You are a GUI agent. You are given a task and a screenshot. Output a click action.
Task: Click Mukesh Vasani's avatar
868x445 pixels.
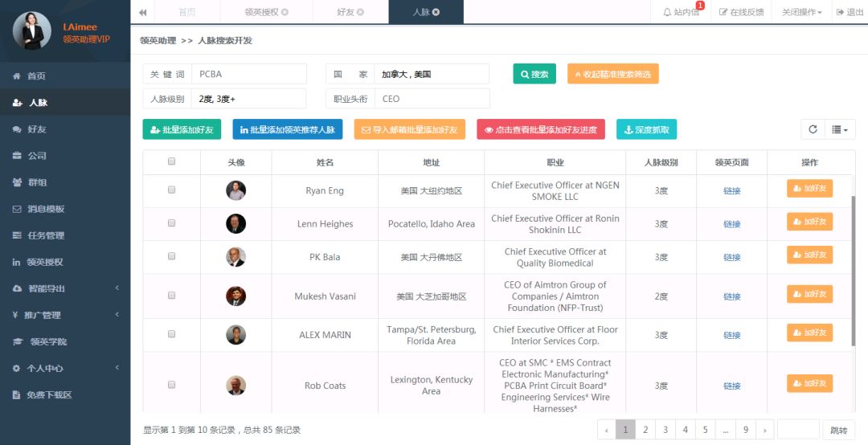coord(235,296)
